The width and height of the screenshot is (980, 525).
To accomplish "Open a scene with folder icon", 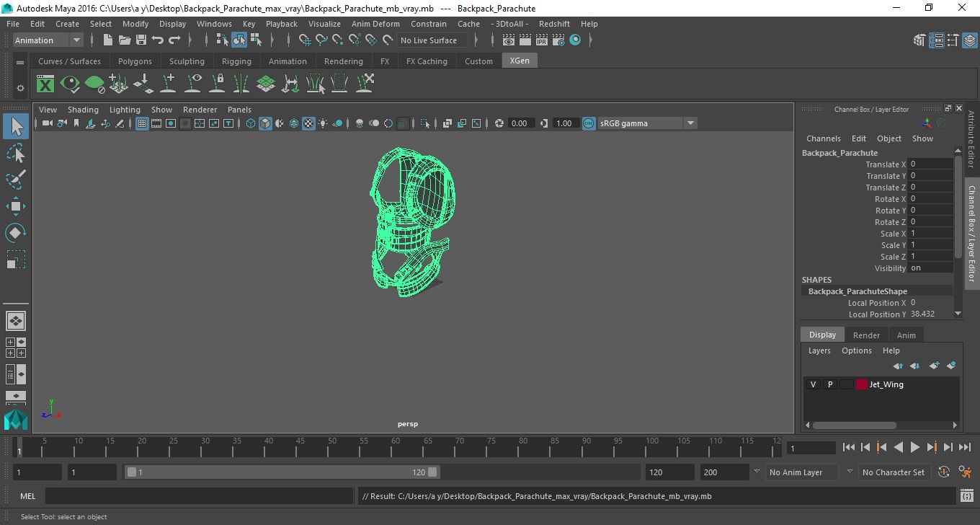I will (125, 40).
